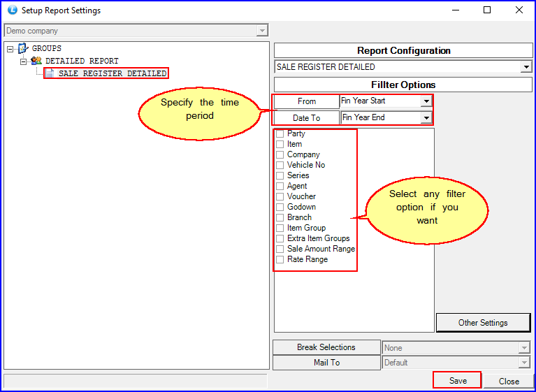This screenshot has width=536, height=392.
Task: Toggle the Sale Amount Range checkbox
Action: click(280, 249)
